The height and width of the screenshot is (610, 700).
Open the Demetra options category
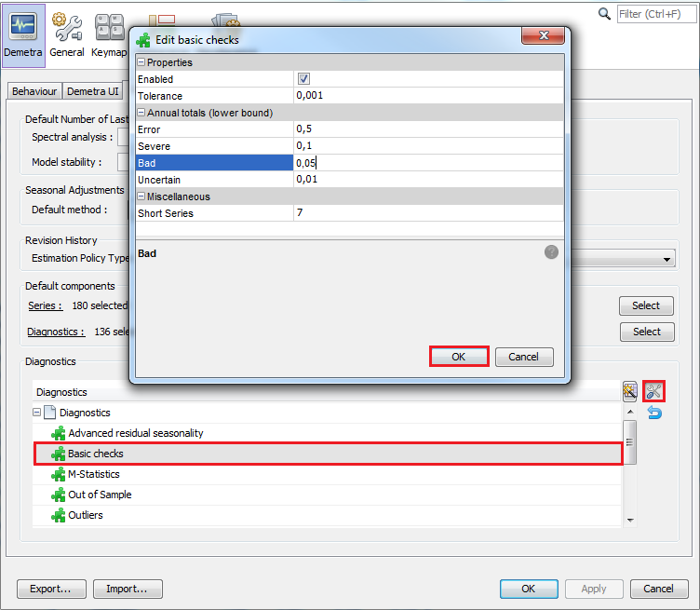pyautogui.click(x=22, y=35)
